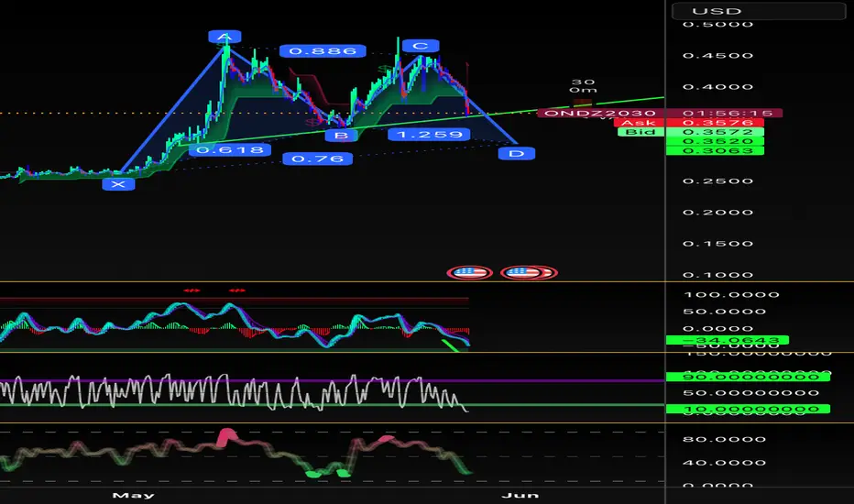The height and width of the screenshot is (504, 854).
Task: Click the Jun label on time axis
Action: [x=520, y=495]
